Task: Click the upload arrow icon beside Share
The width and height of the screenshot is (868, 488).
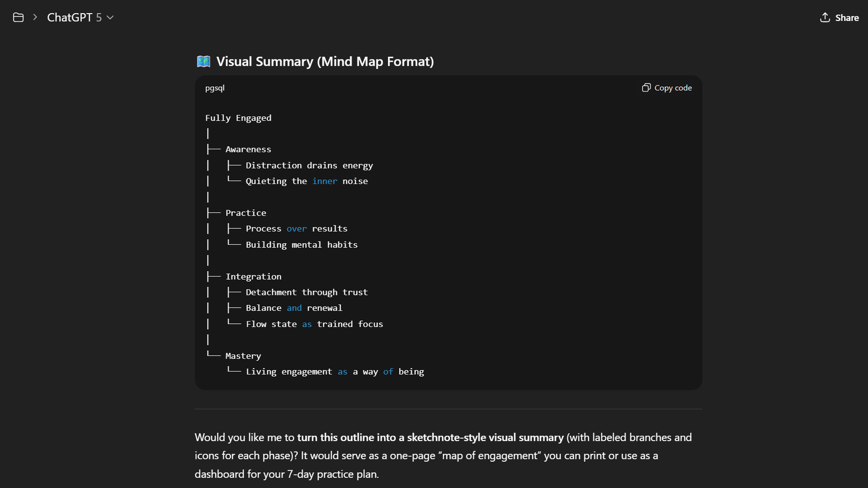Action: (825, 17)
